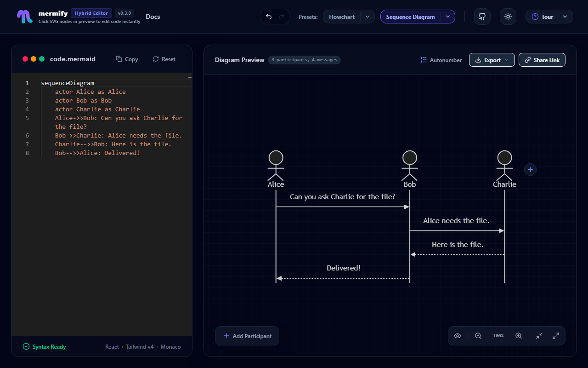Click the 'actor Charlie as Charlie' code line

point(97,109)
